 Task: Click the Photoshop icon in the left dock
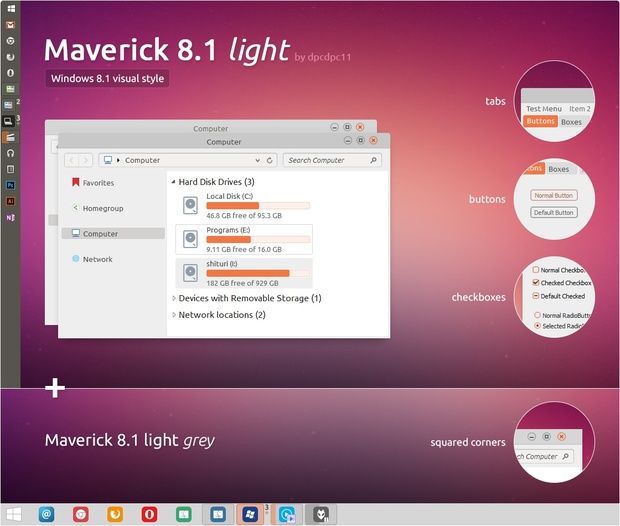(x=10, y=185)
